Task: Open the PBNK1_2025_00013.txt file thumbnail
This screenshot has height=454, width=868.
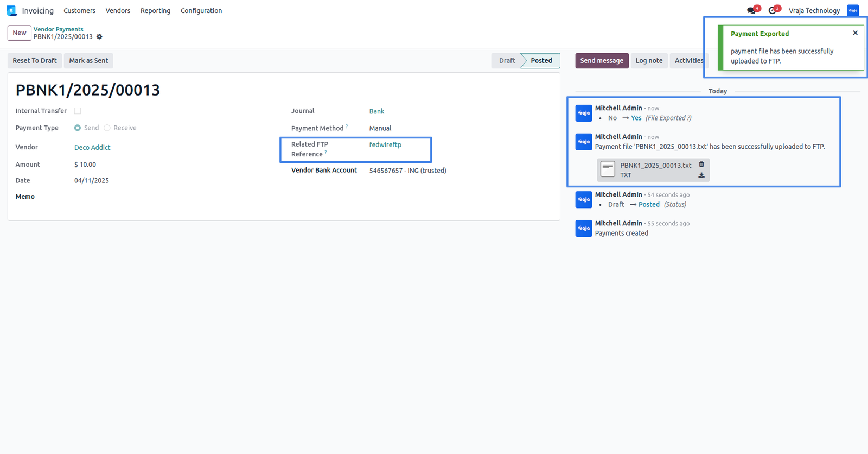Action: tap(608, 169)
